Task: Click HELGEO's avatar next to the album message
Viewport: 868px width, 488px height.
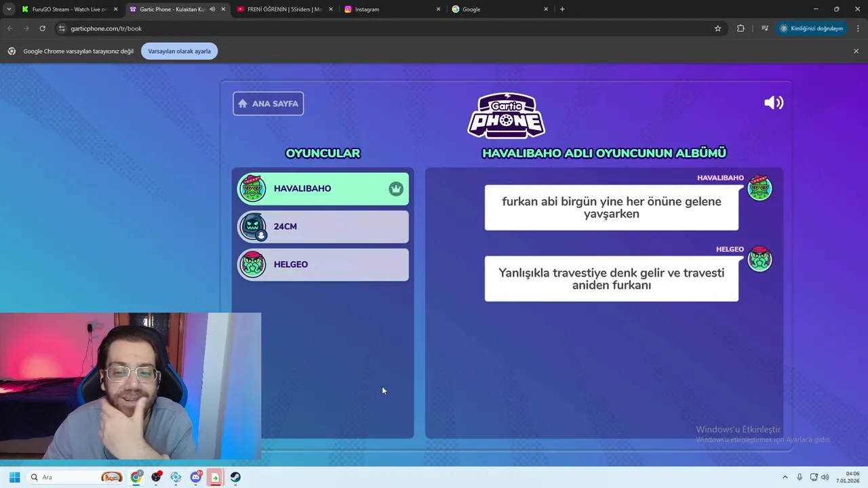Action: [759, 259]
